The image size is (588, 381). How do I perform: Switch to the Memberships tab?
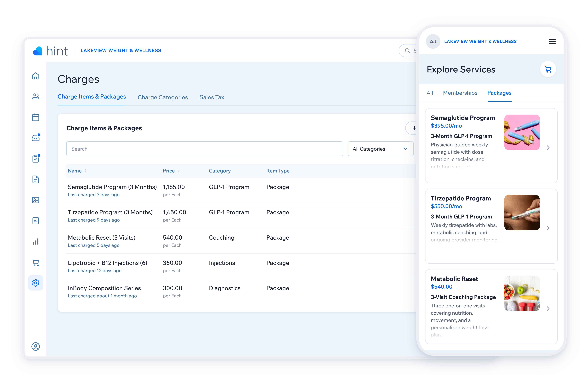[x=460, y=93]
